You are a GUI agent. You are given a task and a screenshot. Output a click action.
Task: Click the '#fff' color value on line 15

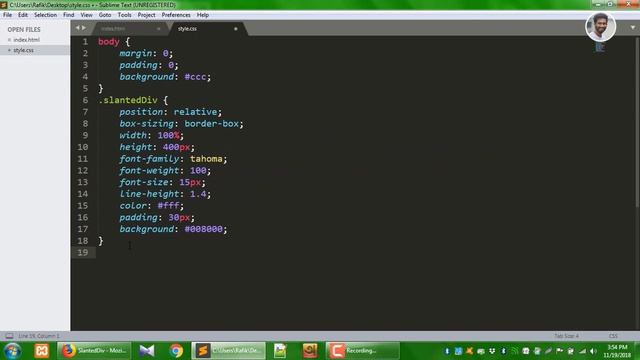168,206
